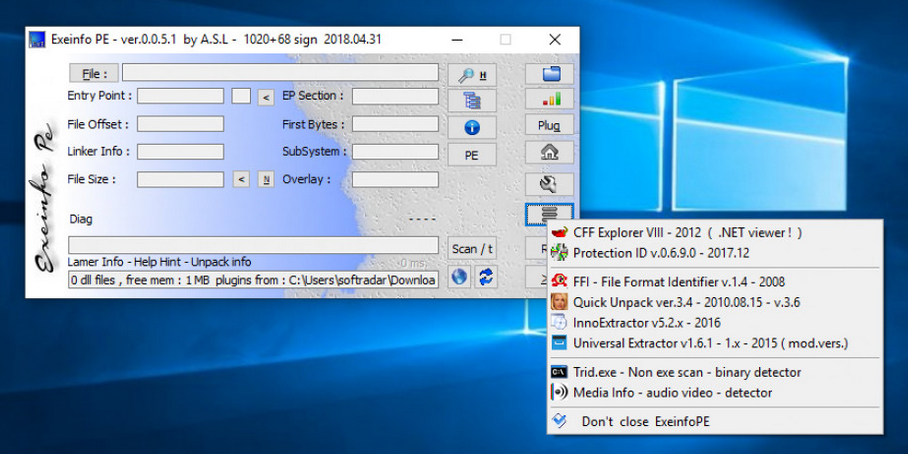Screen dimensions: 908x454
Task: Click the < button next to Entry Point
Action: [x=266, y=97]
